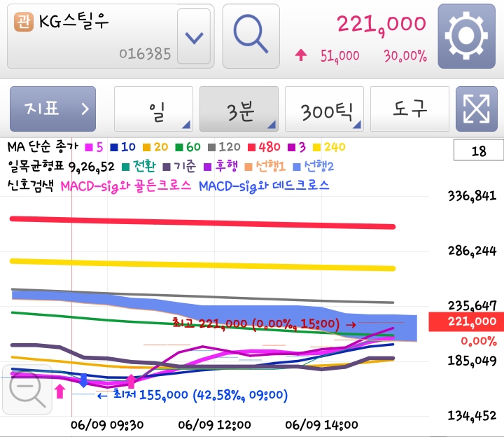Open the 도구 tools button
The image size is (504, 437).
409,109
